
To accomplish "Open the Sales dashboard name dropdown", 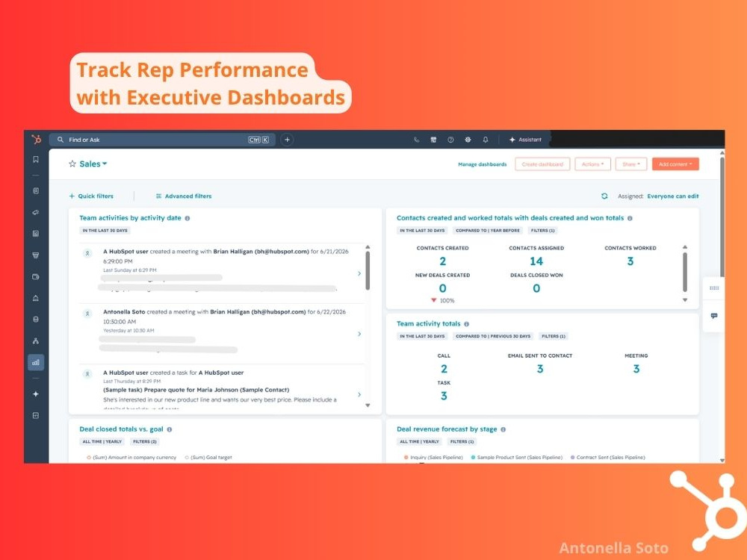I will tap(93, 164).
